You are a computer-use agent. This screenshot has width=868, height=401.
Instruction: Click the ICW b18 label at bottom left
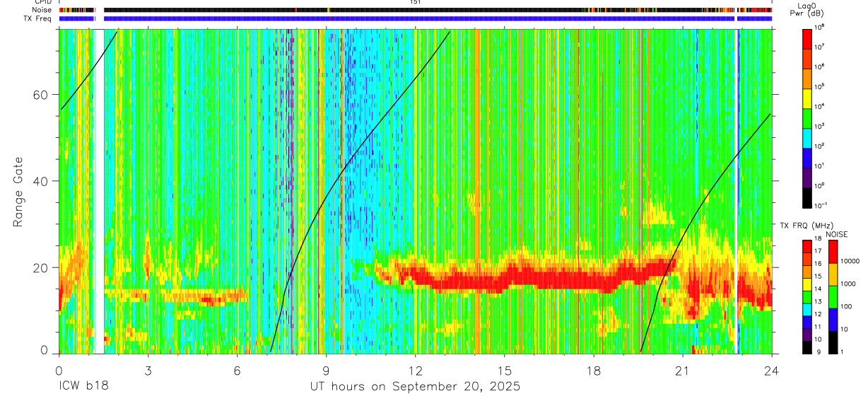pyautogui.click(x=83, y=387)
